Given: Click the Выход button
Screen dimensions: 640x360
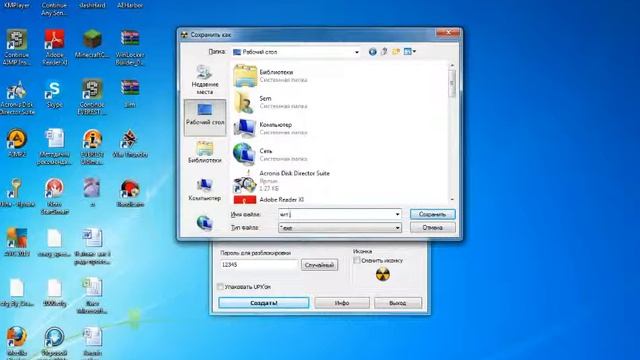Looking at the screenshot, I should pyautogui.click(x=398, y=303).
